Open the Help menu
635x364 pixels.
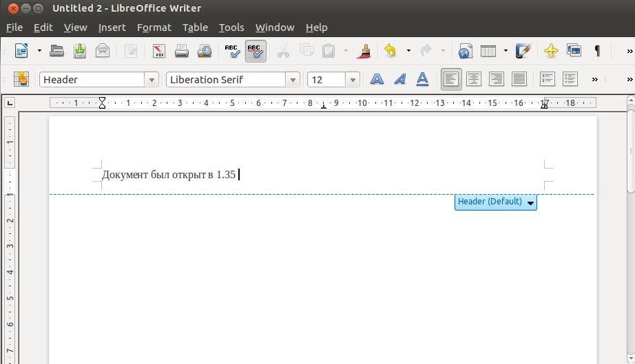(316, 28)
